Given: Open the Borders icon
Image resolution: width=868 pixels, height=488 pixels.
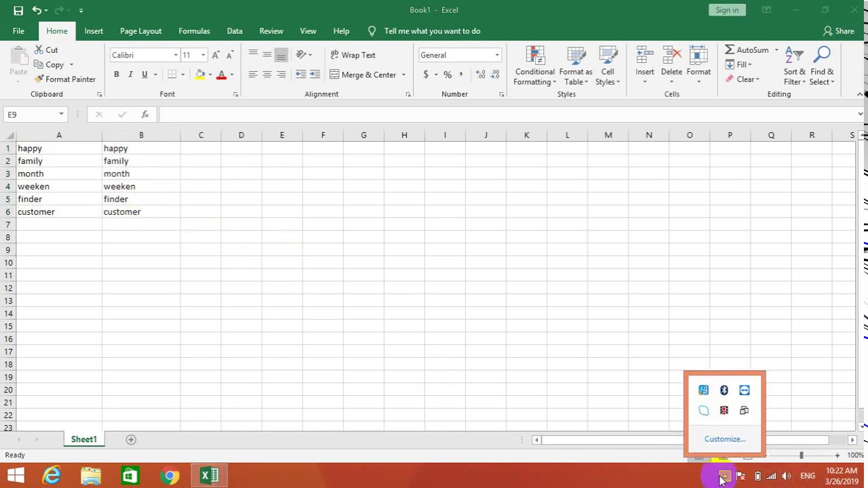Looking at the screenshot, I should [x=172, y=75].
